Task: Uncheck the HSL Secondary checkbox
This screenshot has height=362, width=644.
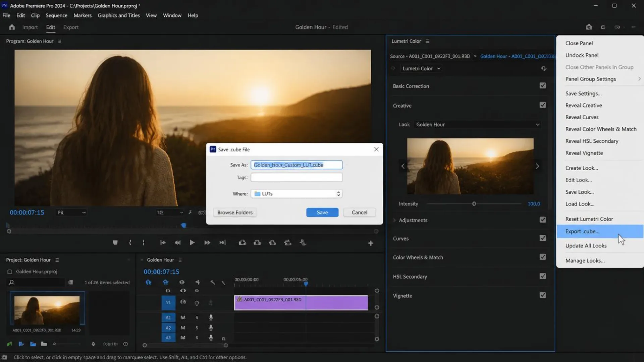Action: pyautogui.click(x=543, y=276)
